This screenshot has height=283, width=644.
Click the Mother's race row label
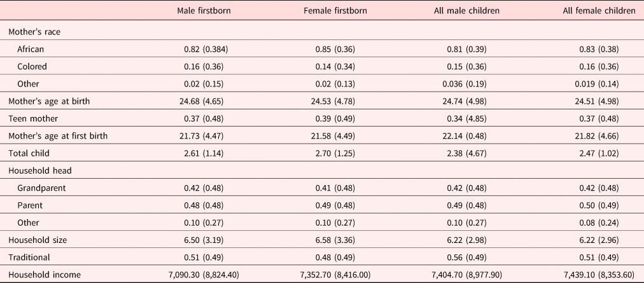[34, 30]
